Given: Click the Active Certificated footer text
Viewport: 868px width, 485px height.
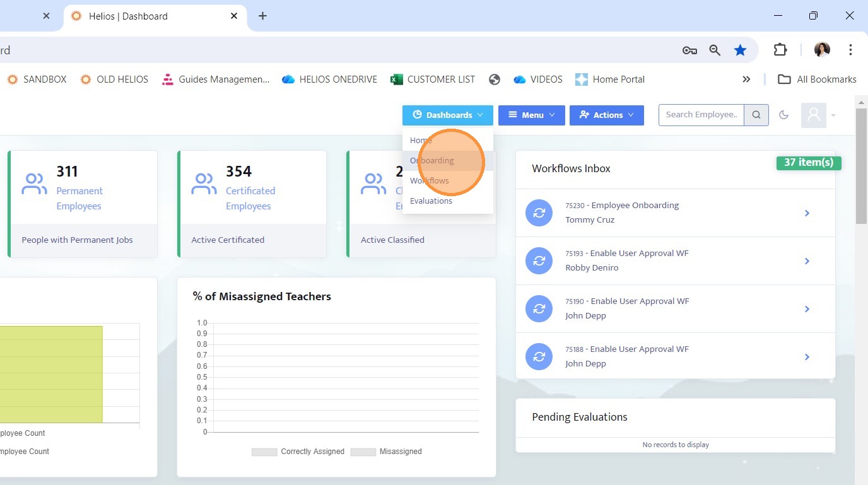Looking at the screenshot, I should [228, 240].
